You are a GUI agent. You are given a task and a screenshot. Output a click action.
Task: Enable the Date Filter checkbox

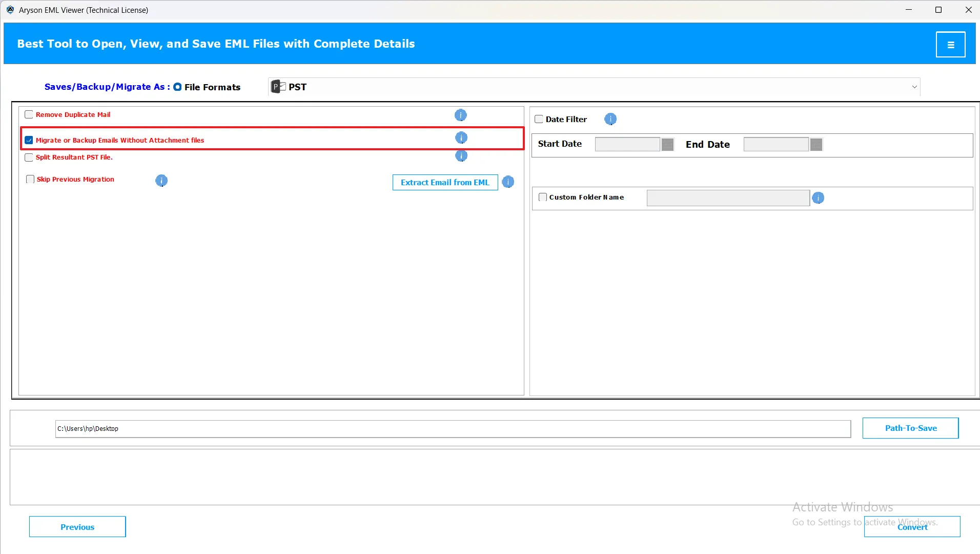539,119
